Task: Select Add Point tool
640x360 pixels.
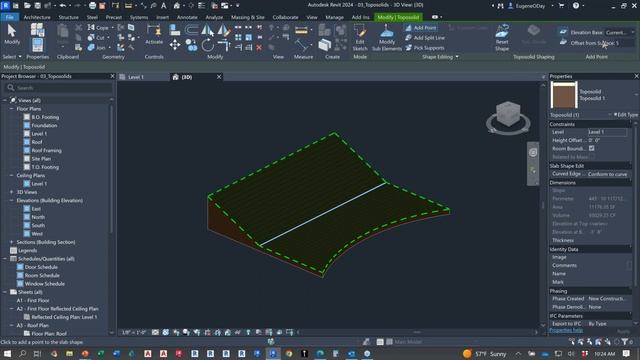Action: (x=421, y=28)
